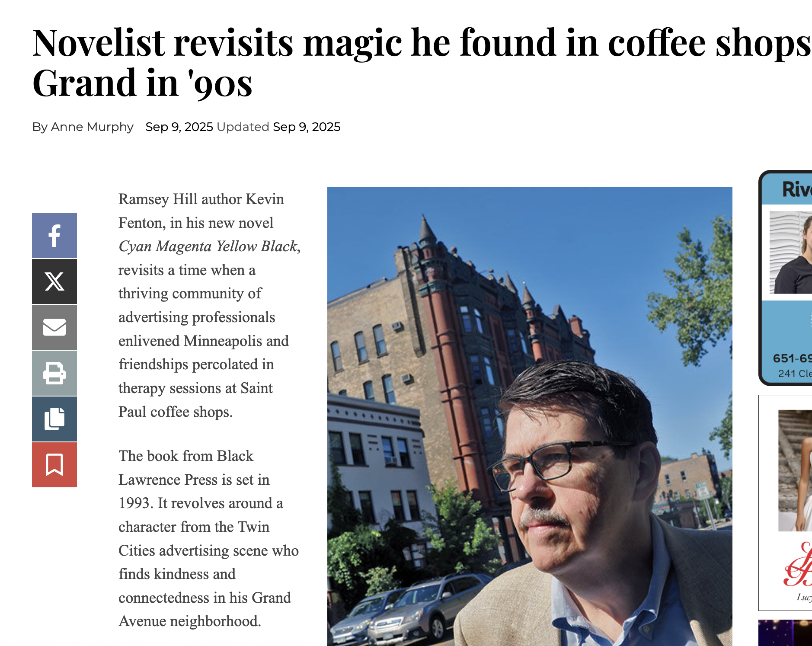Click the woman's portrait in the blue ad
This screenshot has width=812, height=646.
[791, 253]
